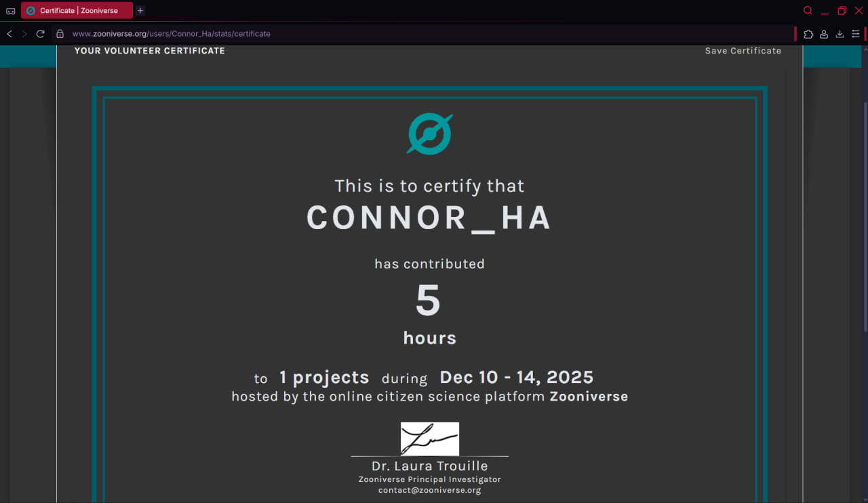Click the 'Dr. Laura Trouille' name

[x=430, y=466]
